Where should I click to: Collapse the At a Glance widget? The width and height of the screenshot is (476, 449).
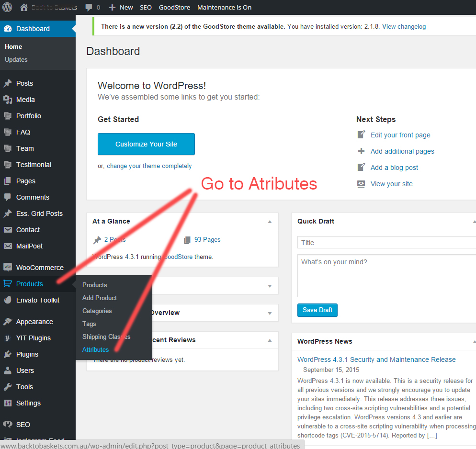click(x=270, y=222)
